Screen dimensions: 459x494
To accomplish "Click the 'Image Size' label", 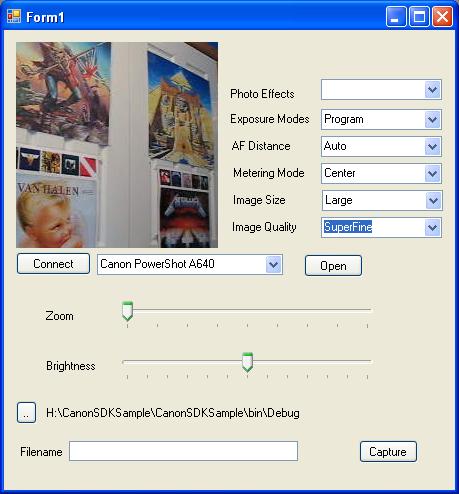I will [259, 200].
